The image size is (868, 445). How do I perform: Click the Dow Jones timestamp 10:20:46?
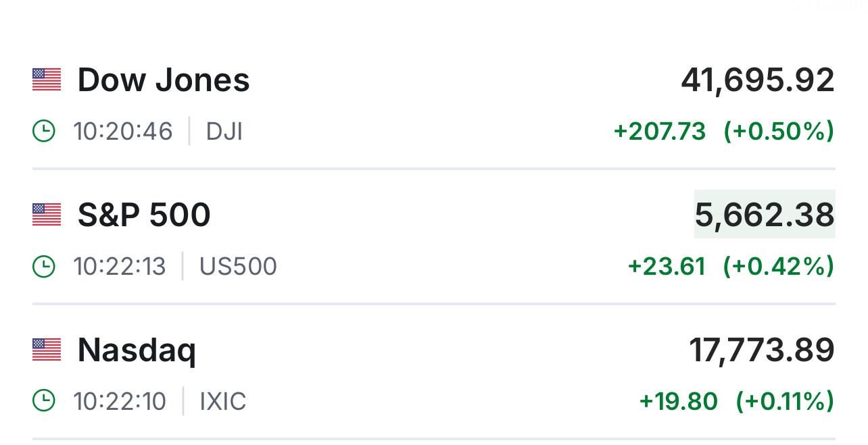click(x=123, y=131)
